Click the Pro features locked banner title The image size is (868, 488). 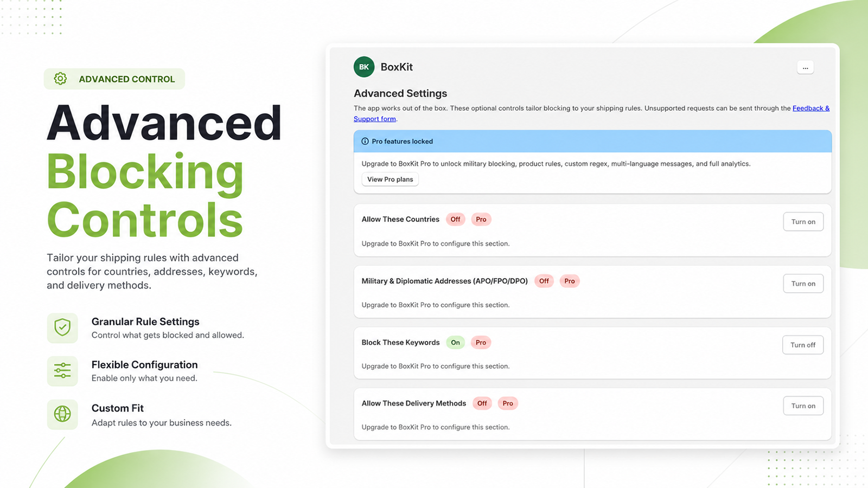point(403,142)
